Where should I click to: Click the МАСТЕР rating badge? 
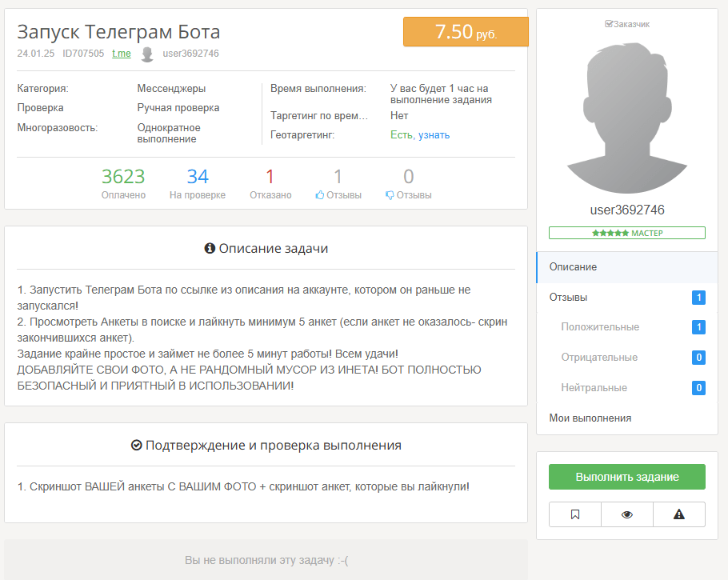point(626,233)
